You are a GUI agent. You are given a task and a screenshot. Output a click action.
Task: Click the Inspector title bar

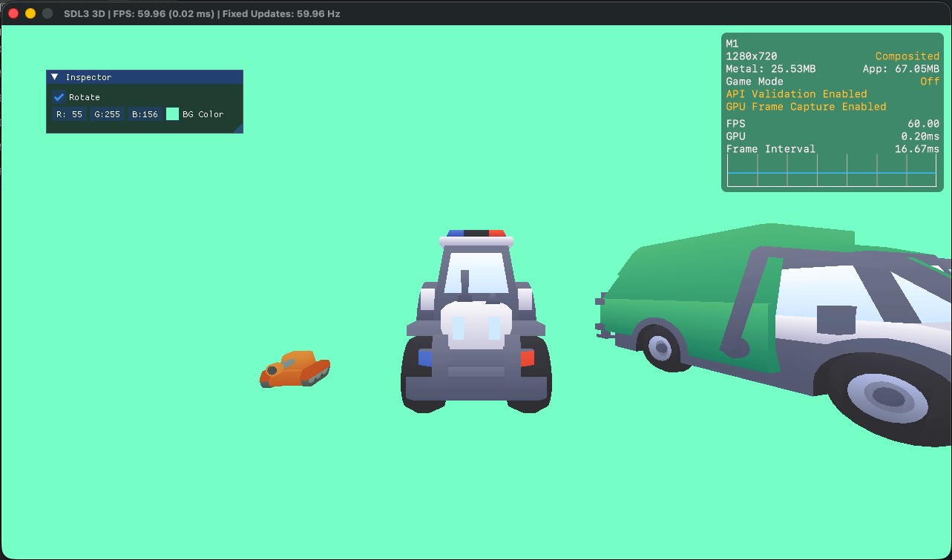pyautogui.click(x=148, y=77)
